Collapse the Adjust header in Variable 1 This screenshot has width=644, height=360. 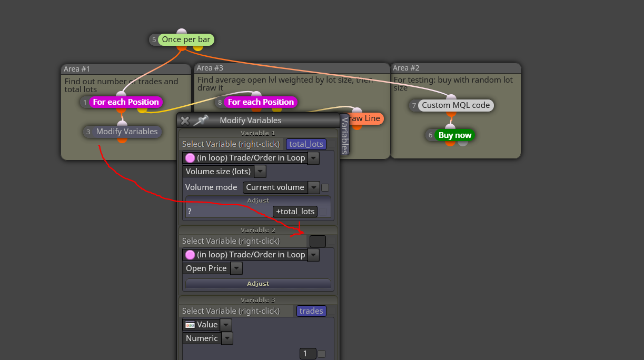[258, 201]
